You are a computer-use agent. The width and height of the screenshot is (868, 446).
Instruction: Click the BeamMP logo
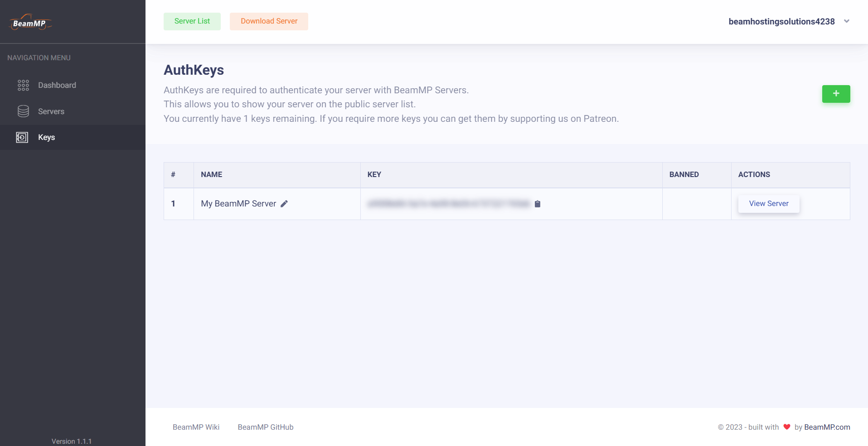(30, 22)
